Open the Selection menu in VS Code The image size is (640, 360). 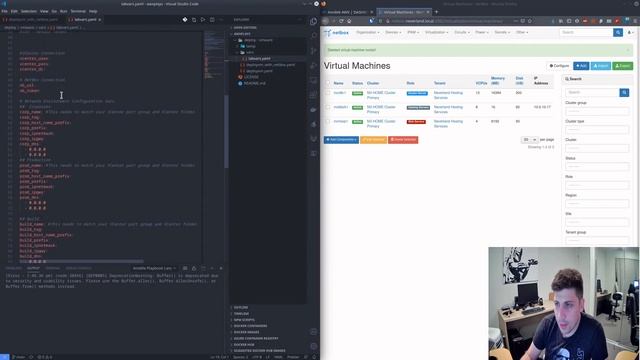[29, 11]
